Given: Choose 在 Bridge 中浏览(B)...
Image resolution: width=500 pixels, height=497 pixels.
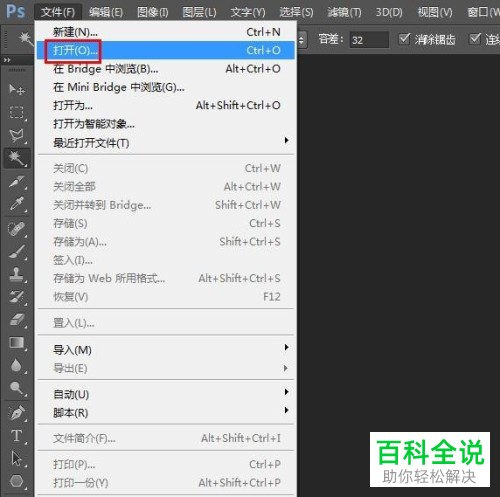Looking at the screenshot, I should point(166,69).
